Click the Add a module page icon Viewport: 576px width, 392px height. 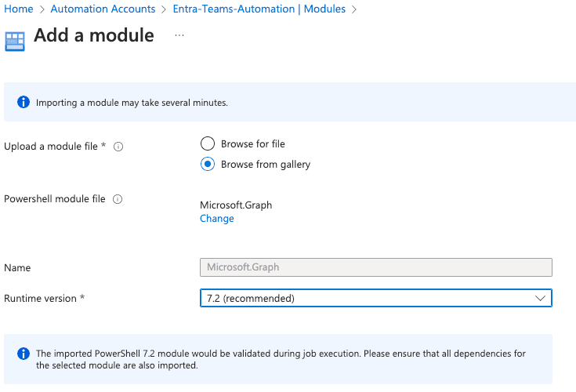[15, 41]
